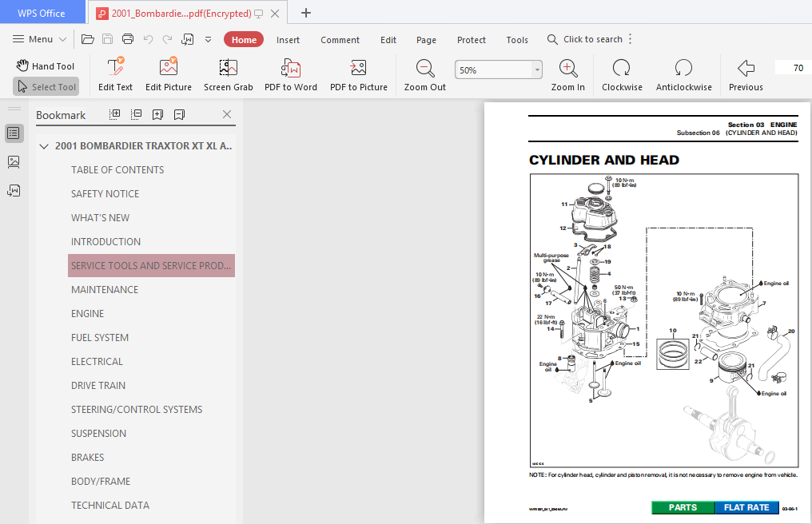Screen dimensions: 812x524
Task: Click the tab display mode monitor icon
Action: pyautogui.click(x=258, y=14)
